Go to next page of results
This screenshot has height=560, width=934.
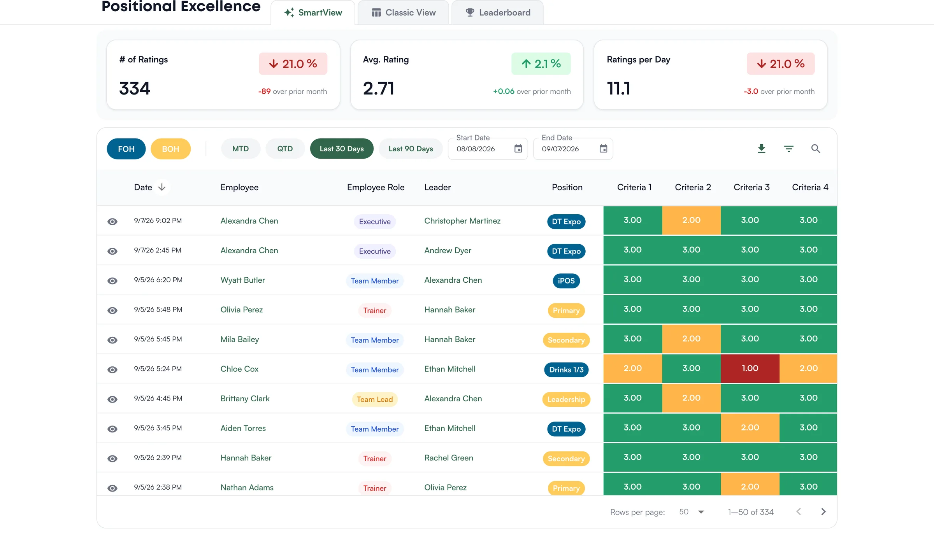tap(823, 512)
